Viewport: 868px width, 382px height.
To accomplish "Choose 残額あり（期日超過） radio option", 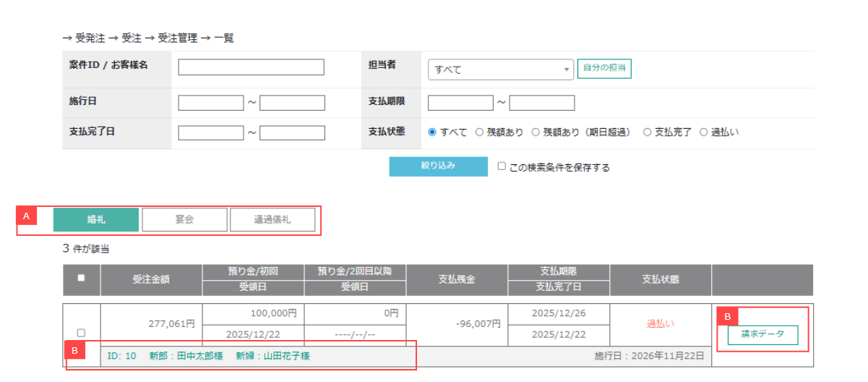I will click(536, 132).
